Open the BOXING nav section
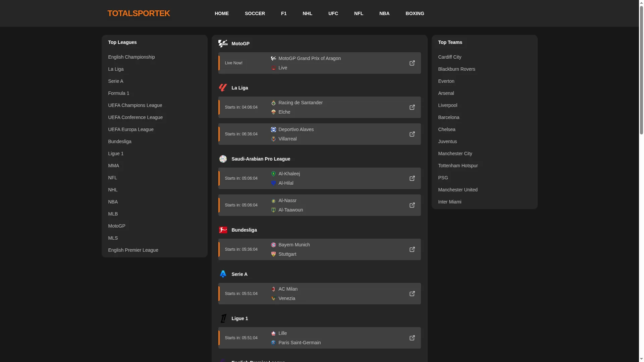 [415, 13]
